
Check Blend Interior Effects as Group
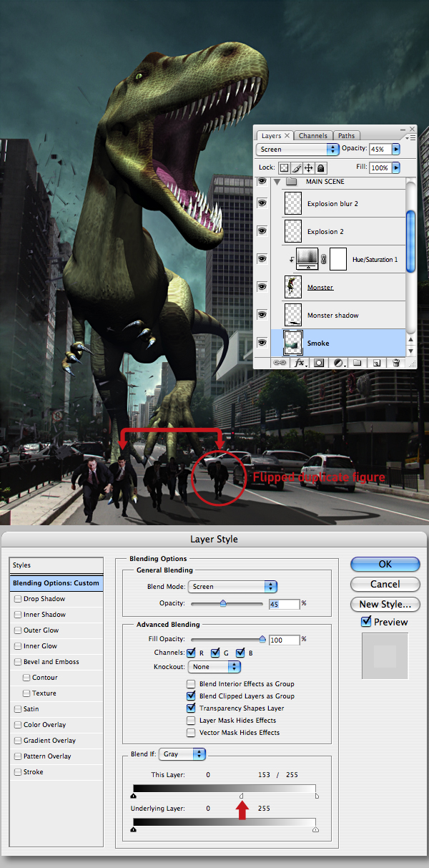tap(191, 684)
